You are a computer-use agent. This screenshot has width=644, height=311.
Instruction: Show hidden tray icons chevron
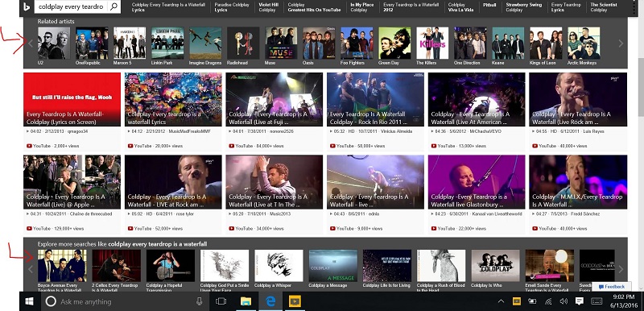tap(501, 301)
